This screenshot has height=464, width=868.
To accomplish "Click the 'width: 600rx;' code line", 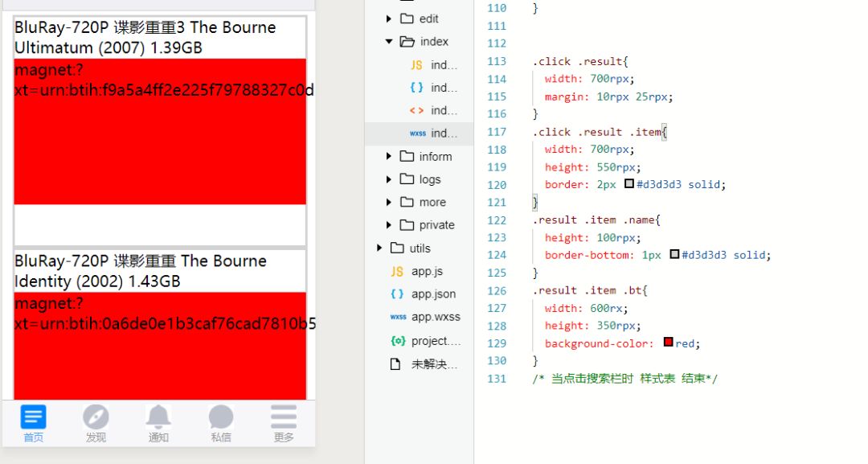I will [586, 308].
